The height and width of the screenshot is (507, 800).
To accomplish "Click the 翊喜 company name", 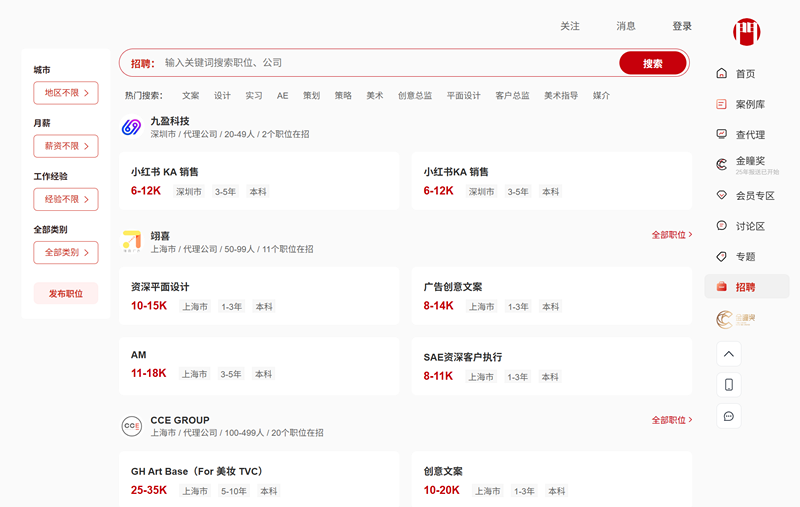I will point(160,236).
